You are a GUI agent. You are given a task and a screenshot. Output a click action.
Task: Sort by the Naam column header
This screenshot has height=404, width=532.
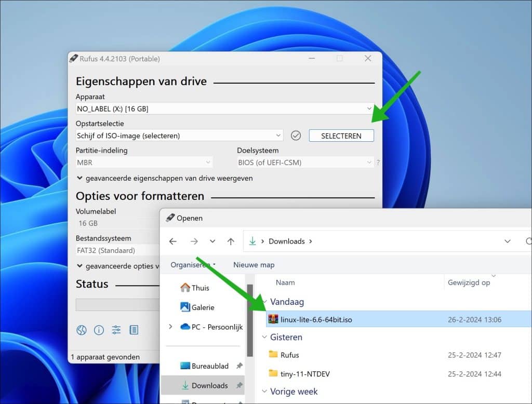pyautogui.click(x=285, y=282)
